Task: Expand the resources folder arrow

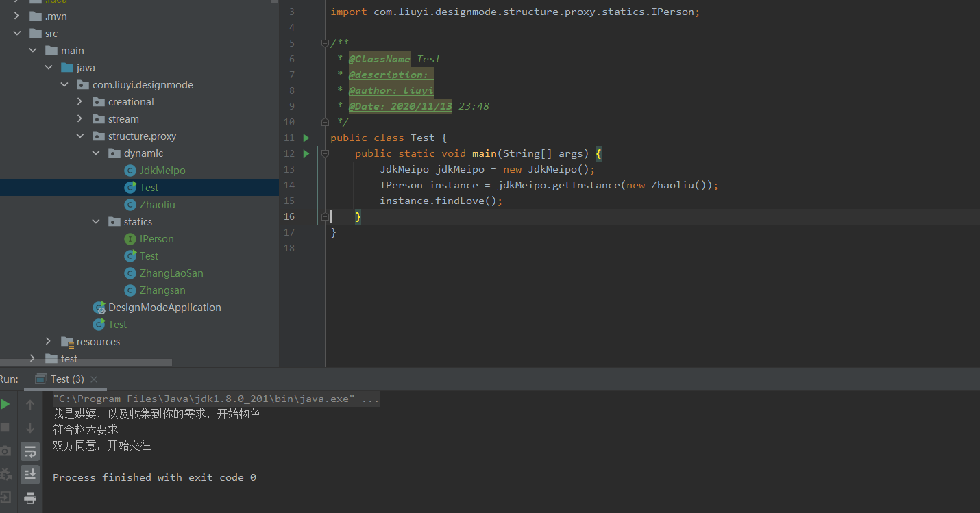Action: (x=48, y=342)
